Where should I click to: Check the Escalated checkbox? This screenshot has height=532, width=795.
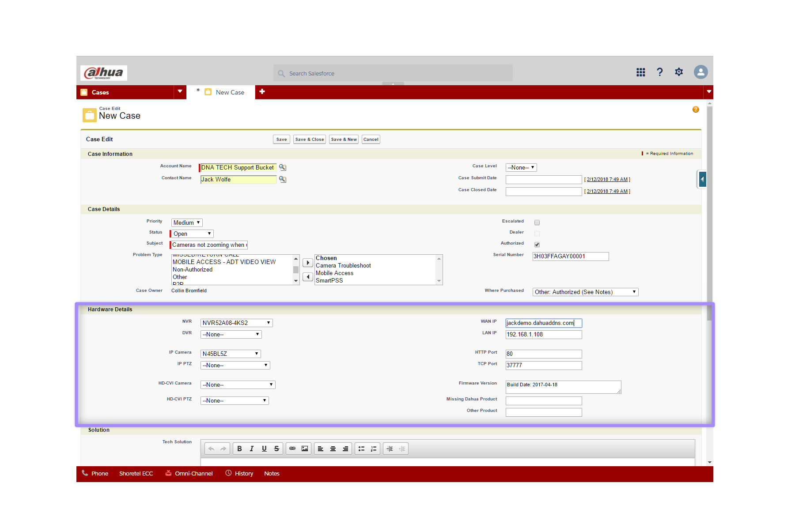click(537, 223)
